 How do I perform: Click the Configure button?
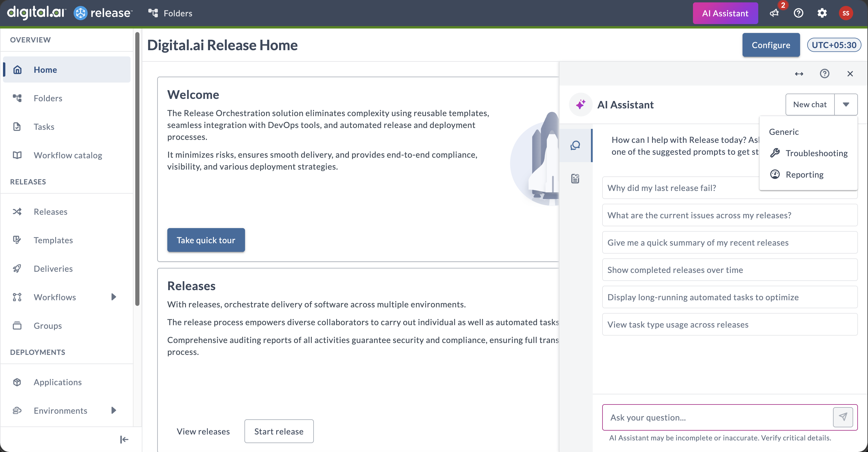tap(771, 45)
